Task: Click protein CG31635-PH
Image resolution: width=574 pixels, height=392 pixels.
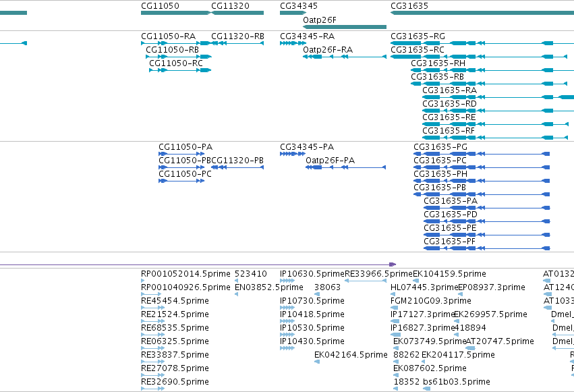Action: (482, 181)
